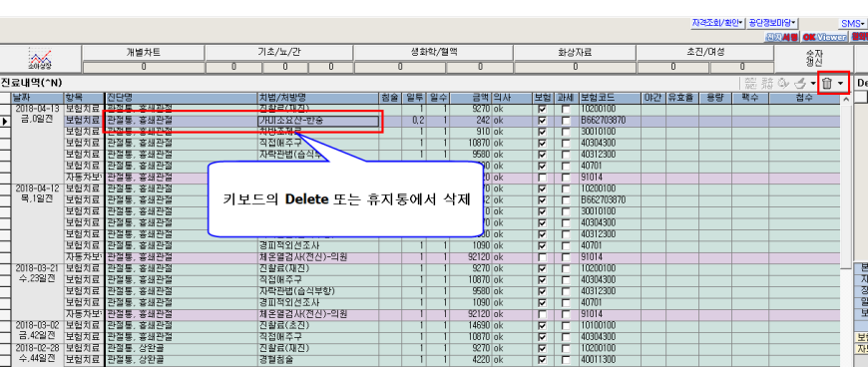The width and height of the screenshot is (868, 367).
Task: Toggle 보험 checkbox in 2018-02-28 진찰료(재진) row
Action: (x=542, y=349)
